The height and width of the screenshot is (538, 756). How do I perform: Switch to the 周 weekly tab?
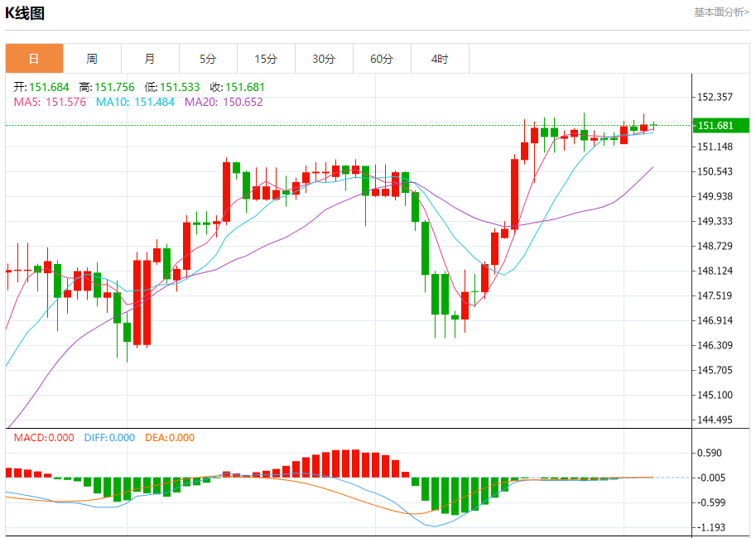tap(92, 59)
